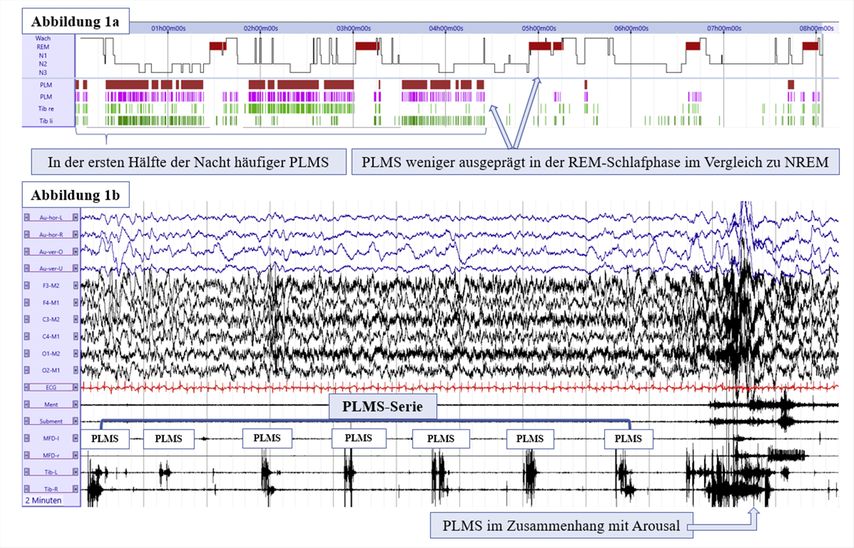Click the small button right of Subment label
Screen dimensions: 854x548
[x=73, y=420]
